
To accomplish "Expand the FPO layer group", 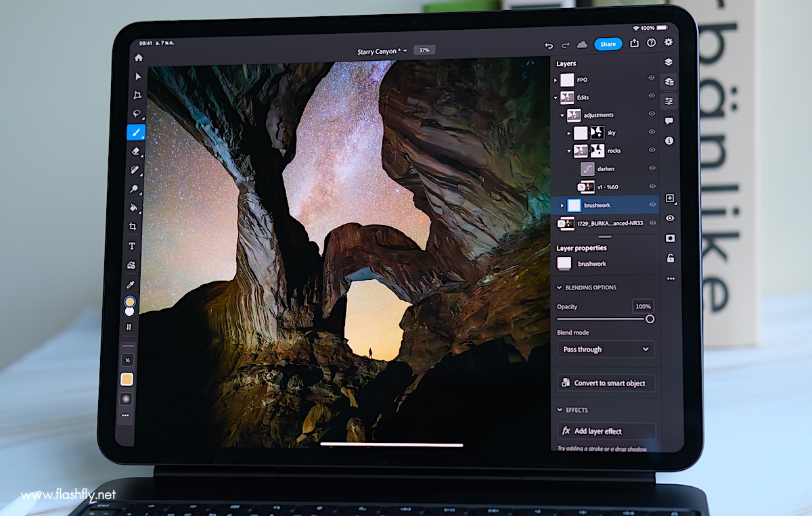I will pyautogui.click(x=556, y=80).
